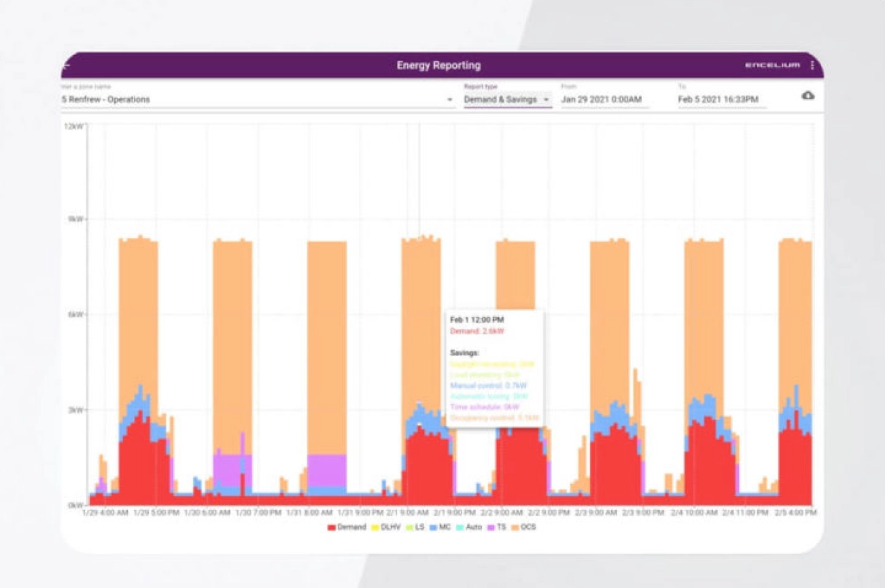Click the tooltip Manual control value line
This screenshot has height=588, width=885.
point(488,385)
